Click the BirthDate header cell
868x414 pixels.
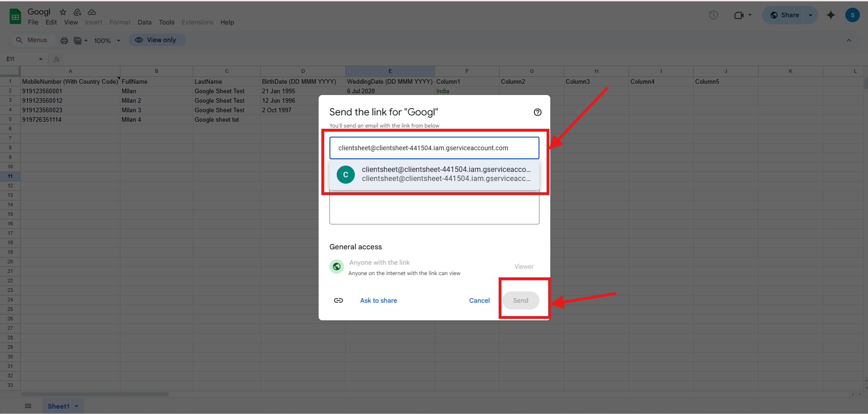point(303,81)
